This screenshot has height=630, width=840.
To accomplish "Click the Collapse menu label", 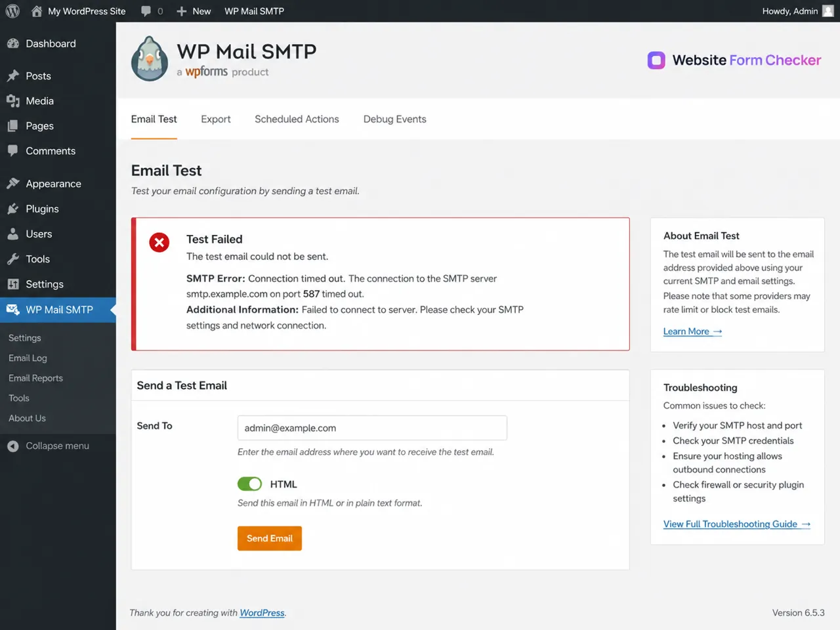I will point(57,446).
